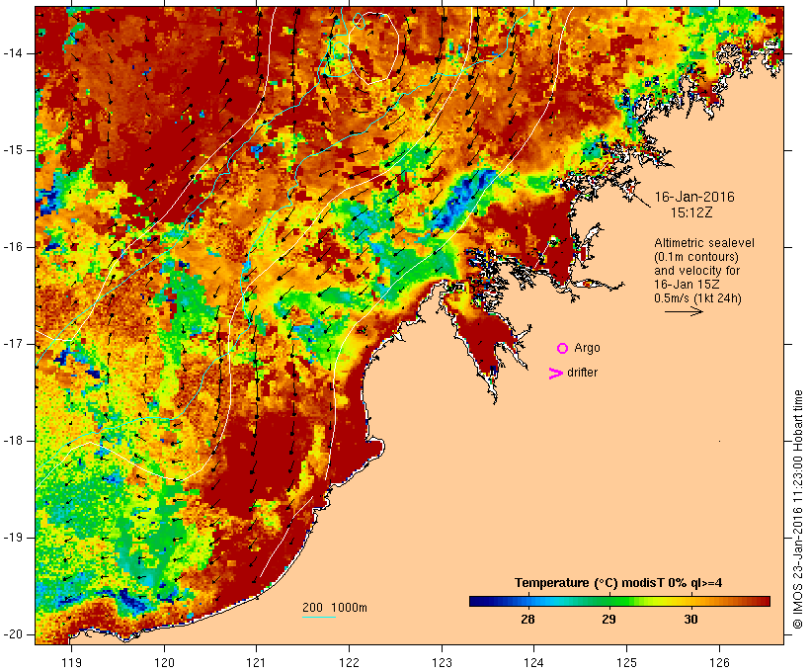Click the -17 latitude axis label
Image resolution: width=810 pixels, height=672 pixels.
click(x=13, y=344)
